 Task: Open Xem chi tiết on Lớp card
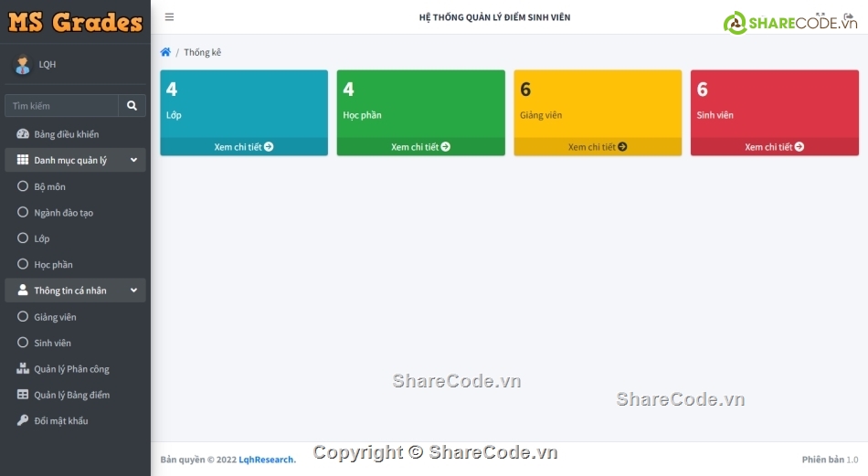tap(244, 147)
